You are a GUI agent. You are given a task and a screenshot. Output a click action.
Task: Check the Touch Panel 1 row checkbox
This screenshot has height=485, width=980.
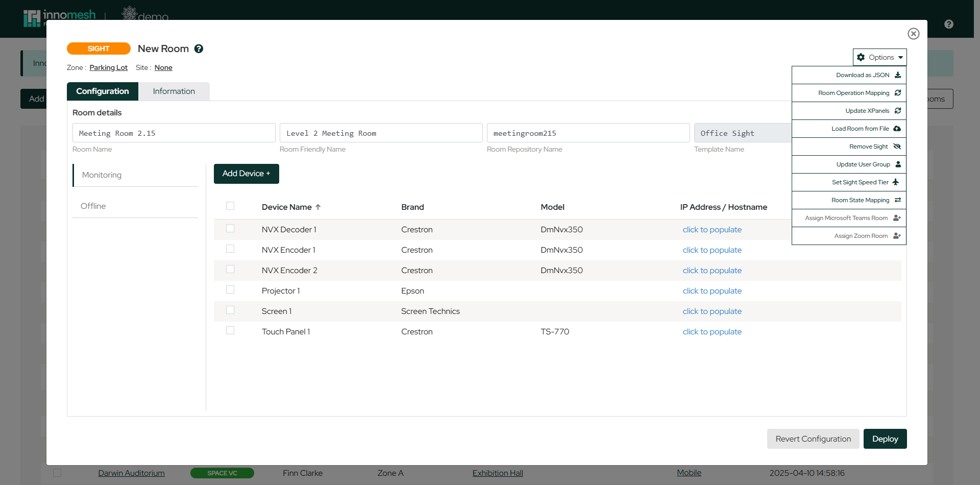230,330
